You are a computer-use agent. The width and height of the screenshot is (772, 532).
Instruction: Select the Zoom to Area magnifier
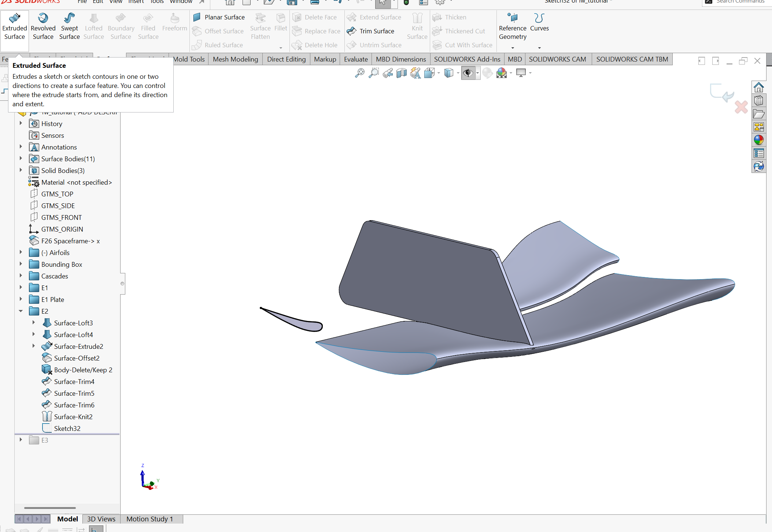click(x=374, y=73)
